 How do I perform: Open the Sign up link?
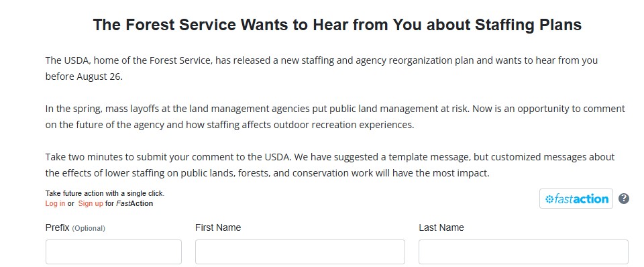(91, 203)
